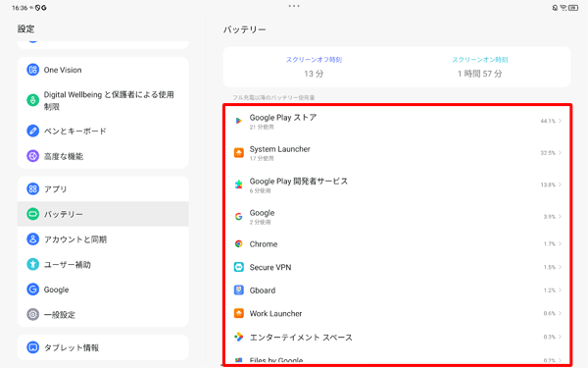The image size is (588, 368).
Task: Tap the green バッテリー icon in the sidebar
Action: click(32, 214)
